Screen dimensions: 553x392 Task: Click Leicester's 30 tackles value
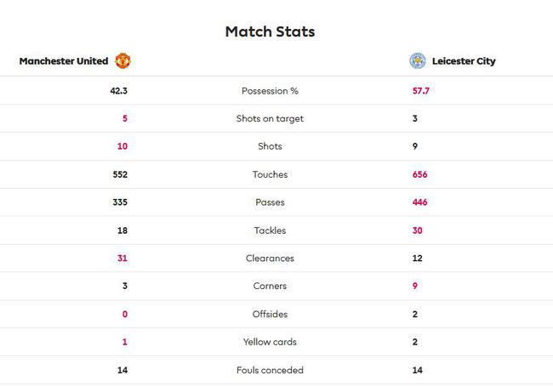coord(417,230)
